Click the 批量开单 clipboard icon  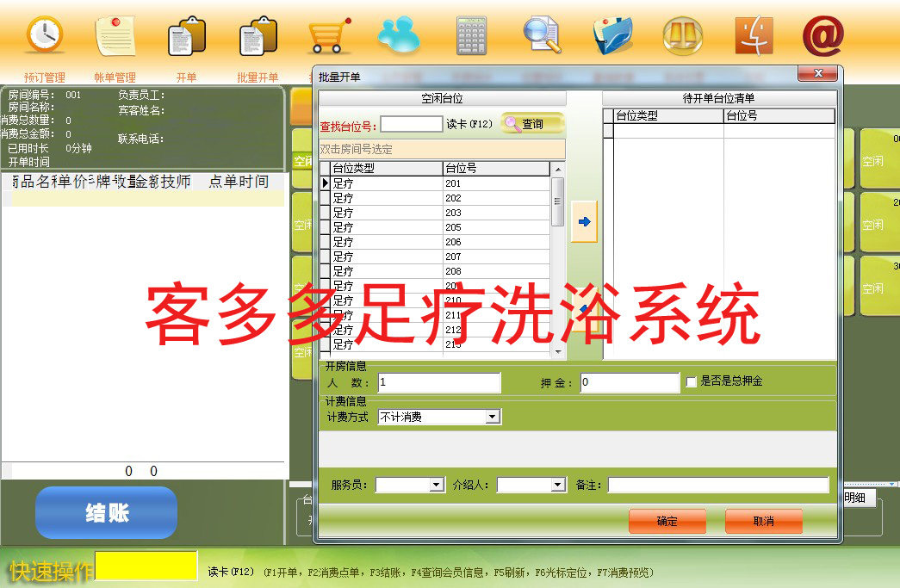point(258,36)
